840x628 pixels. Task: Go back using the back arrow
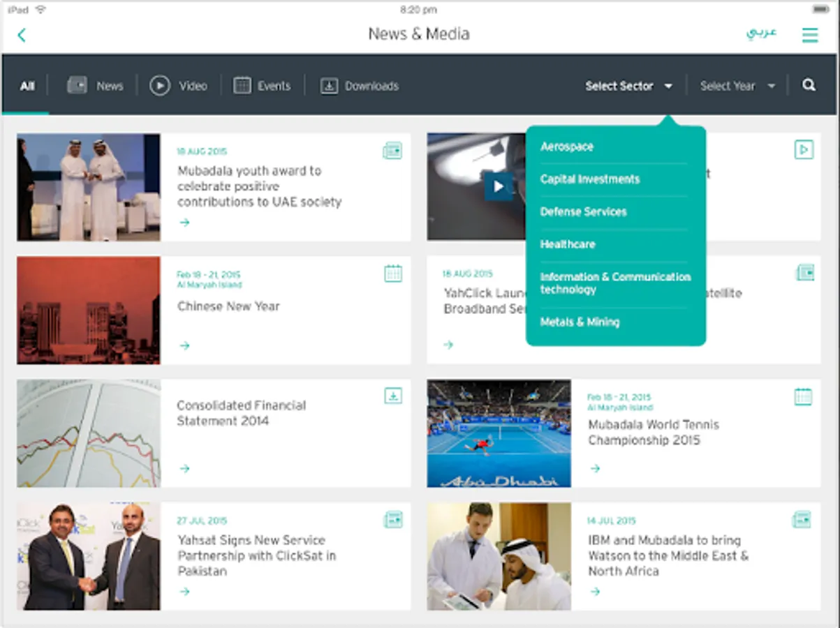coord(22,35)
